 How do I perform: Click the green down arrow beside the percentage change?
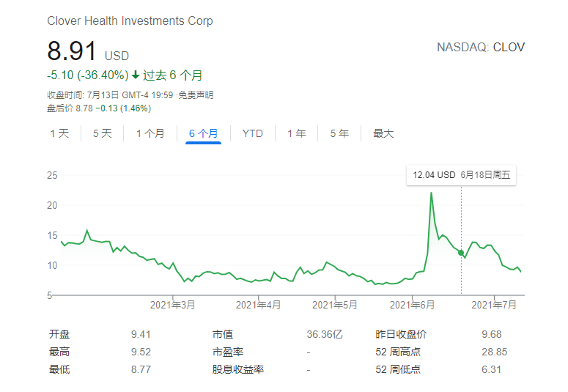coord(136,75)
